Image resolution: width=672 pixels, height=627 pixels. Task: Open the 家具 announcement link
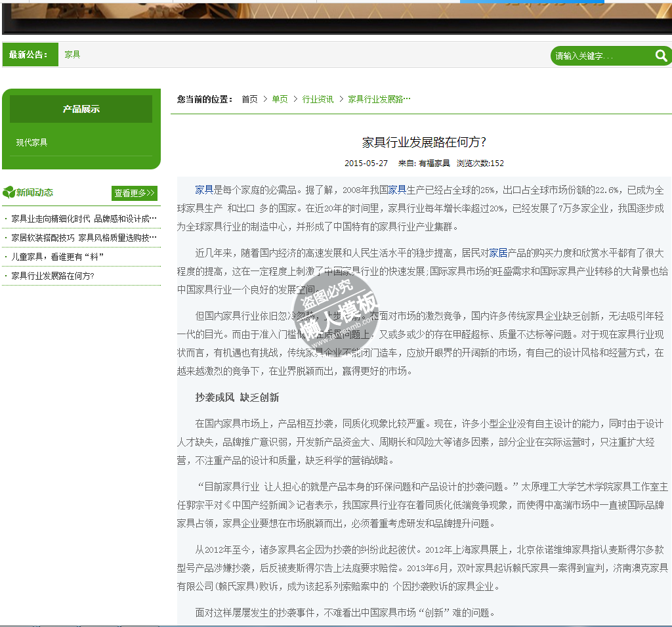click(x=72, y=54)
